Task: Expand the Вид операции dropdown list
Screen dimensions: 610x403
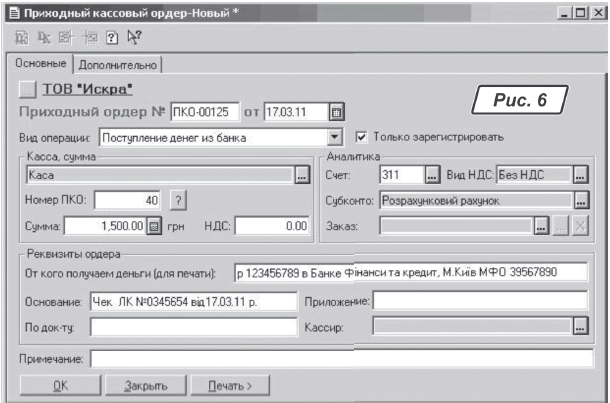Action: (x=335, y=137)
